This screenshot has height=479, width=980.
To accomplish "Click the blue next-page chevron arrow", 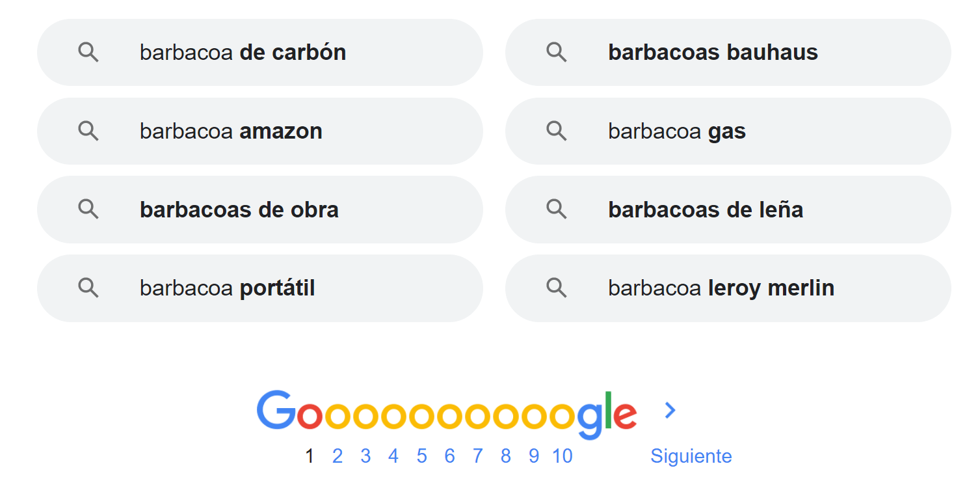I will (670, 410).
